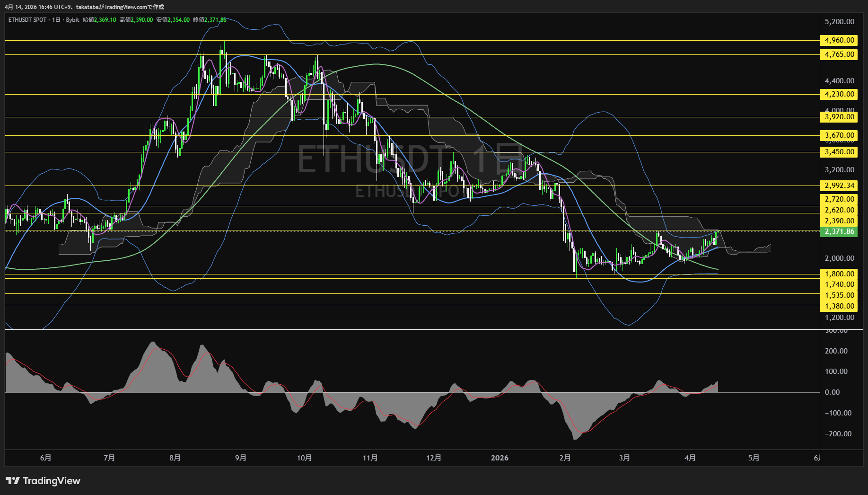The width and height of the screenshot is (868, 495).
Task: Select the 2,992.34 price level label
Action: point(839,186)
